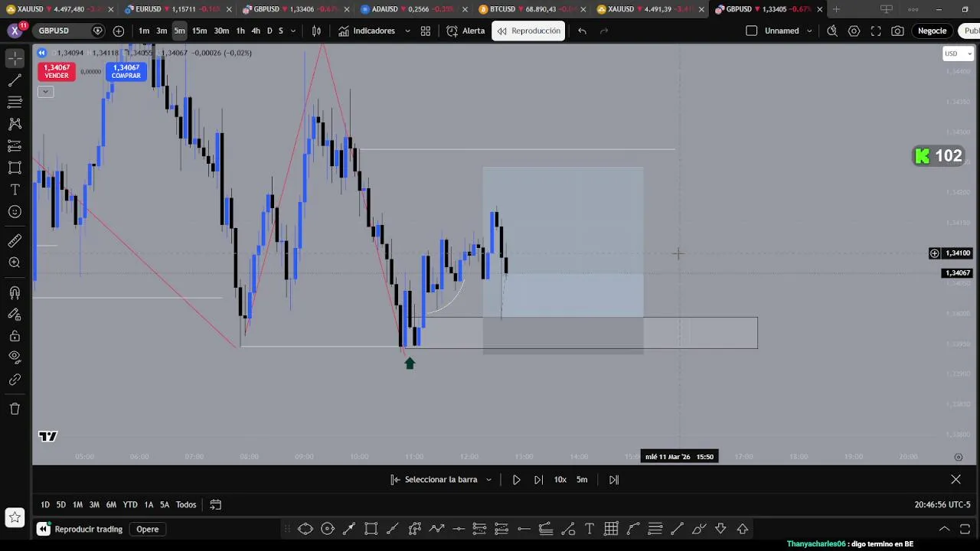Open the 5m replay interval selector
Viewport: 980px width, 551px height.
point(582,480)
